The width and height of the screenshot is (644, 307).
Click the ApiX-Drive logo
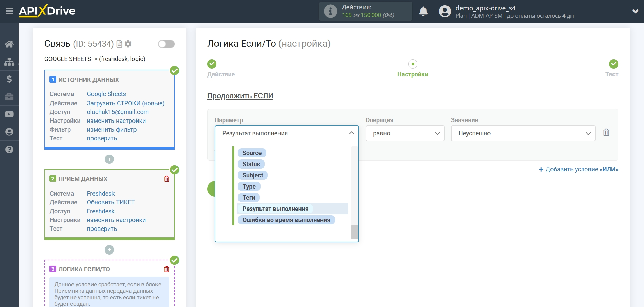tap(47, 11)
